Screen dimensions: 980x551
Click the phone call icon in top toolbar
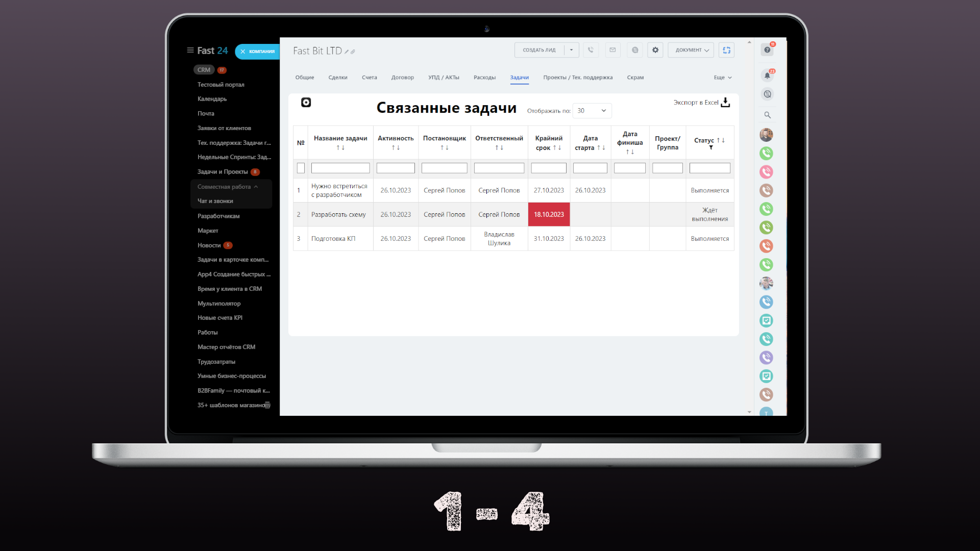[x=591, y=50]
